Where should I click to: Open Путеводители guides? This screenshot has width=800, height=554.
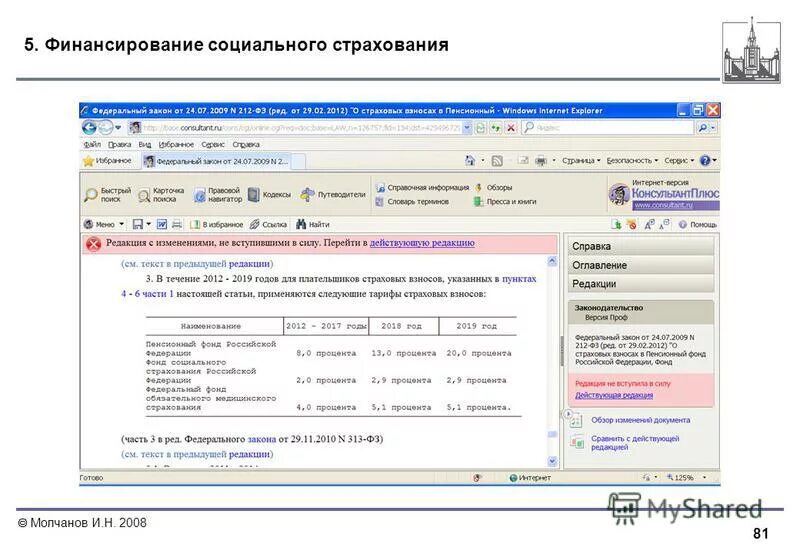[x=333, y=194]
